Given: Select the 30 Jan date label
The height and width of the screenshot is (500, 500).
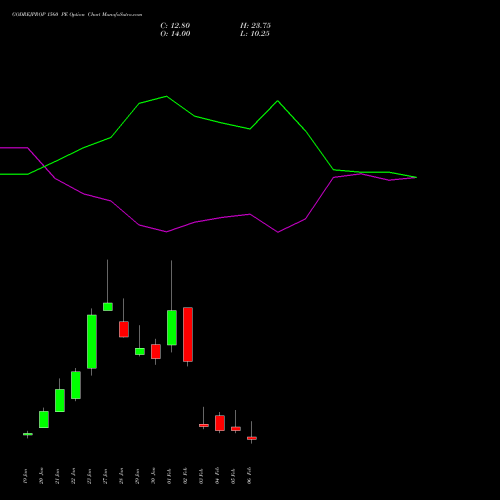Looking at the screenshot, I should pos(154,476).
